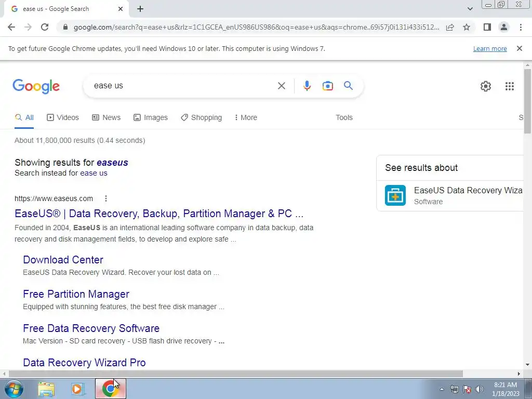The image size is (532, 399).
Task: Expand the tab search chevron
Action: tap(470, 9)
